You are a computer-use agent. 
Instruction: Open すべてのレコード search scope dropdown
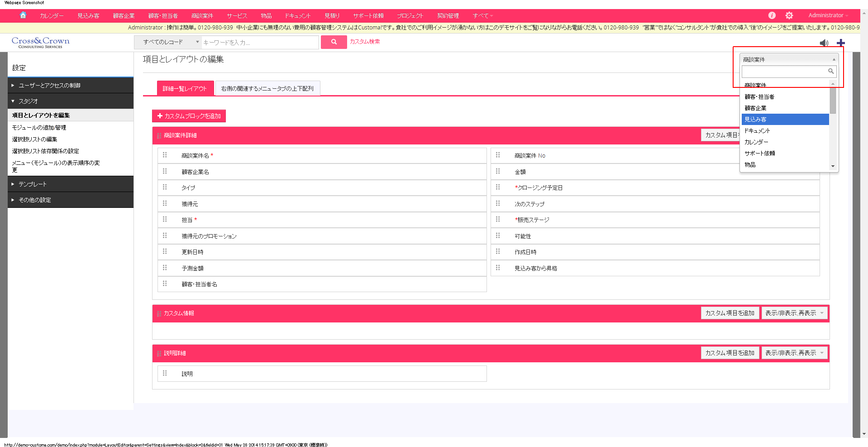click(x=168, y=42)
